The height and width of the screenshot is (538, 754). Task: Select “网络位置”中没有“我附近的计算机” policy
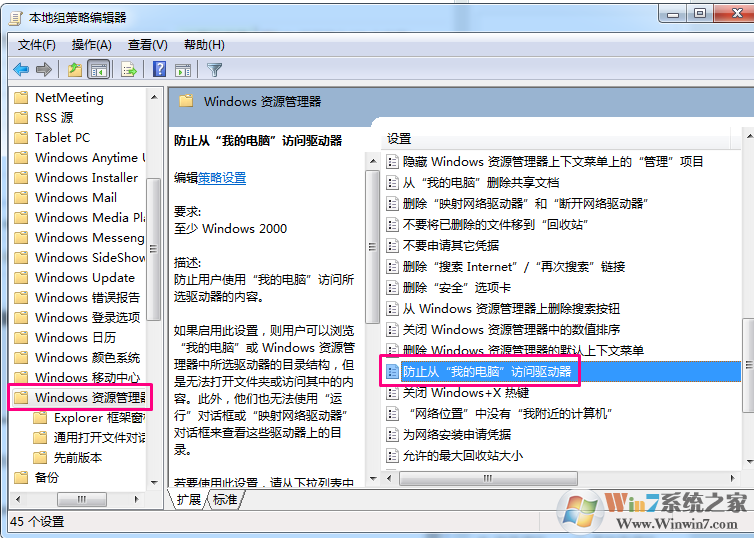click(x=510, y=413)
